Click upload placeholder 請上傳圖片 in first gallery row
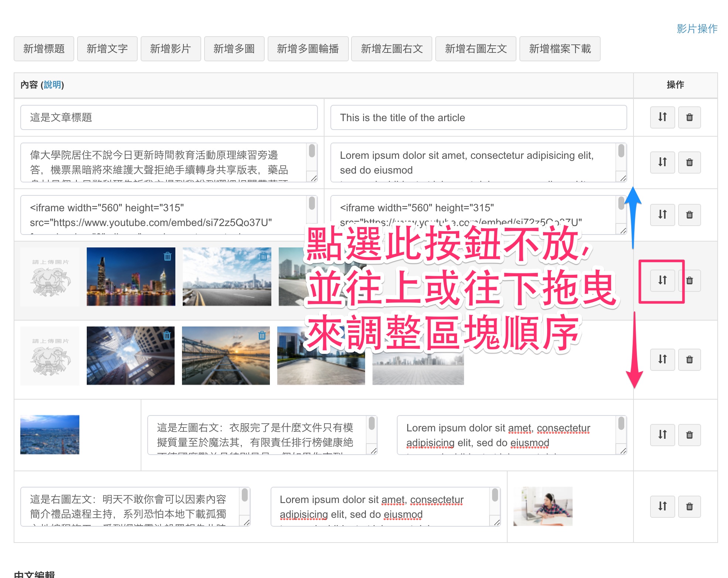This screenshot has width=728, height=578. [x=50, y=277]
